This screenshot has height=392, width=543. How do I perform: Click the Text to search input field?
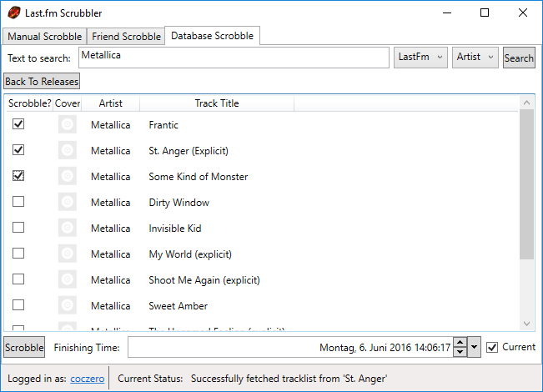coord(234,58)
